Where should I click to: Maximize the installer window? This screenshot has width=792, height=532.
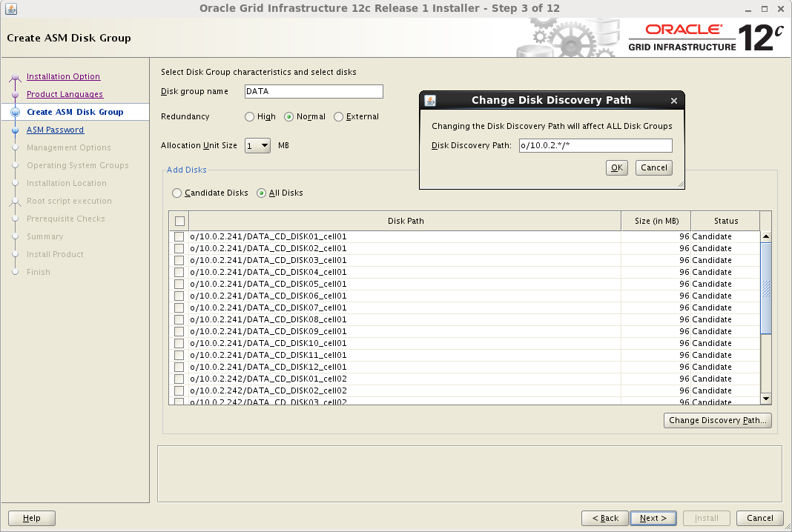(765, 9)
